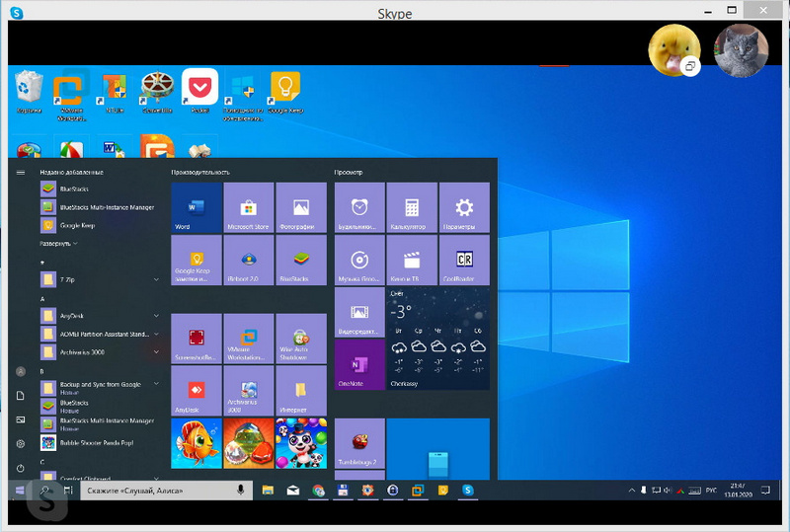
Task: Select the Корзина recycle bin on desktop
Action: click(x=29, y=92)
